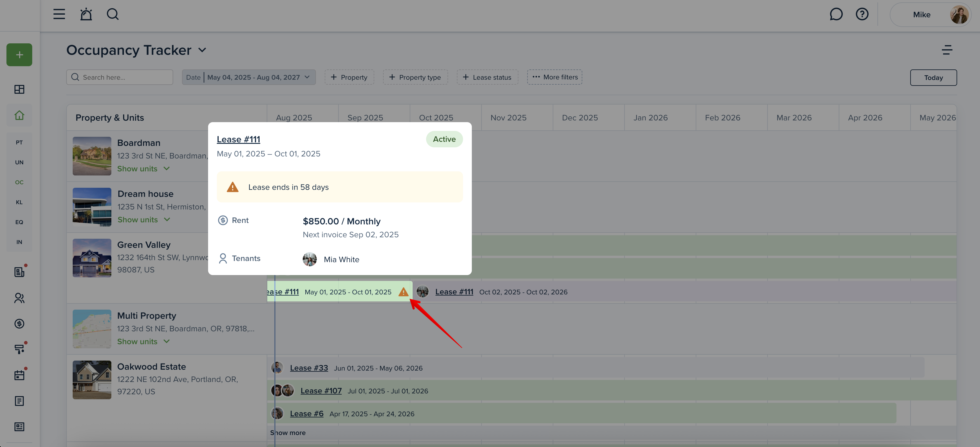Open Lease #111 link in the popup
The width and height of the screenshot is (980, 447).
239,139
